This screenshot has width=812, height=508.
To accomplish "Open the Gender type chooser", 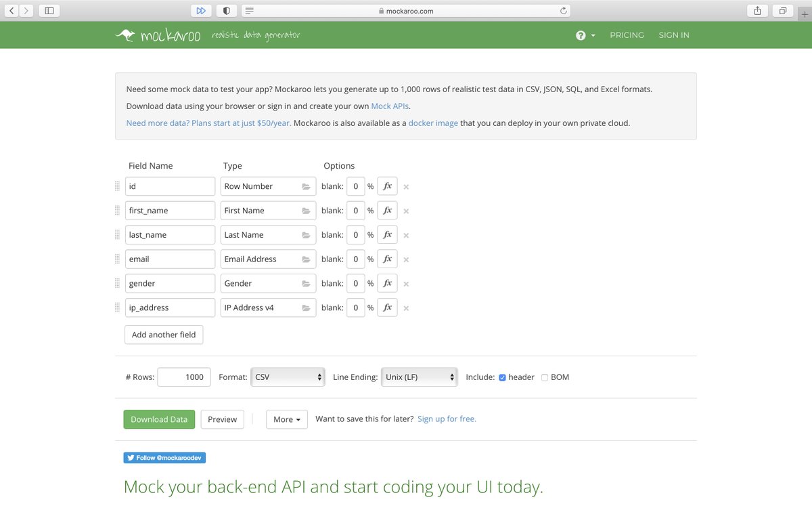I will point(268,283).
